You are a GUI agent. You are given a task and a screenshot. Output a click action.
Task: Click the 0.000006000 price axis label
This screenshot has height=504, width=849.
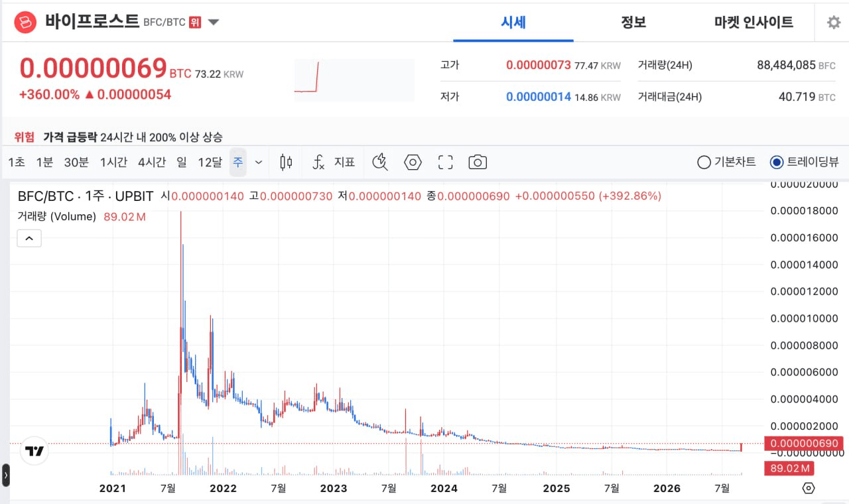(805, 371)
